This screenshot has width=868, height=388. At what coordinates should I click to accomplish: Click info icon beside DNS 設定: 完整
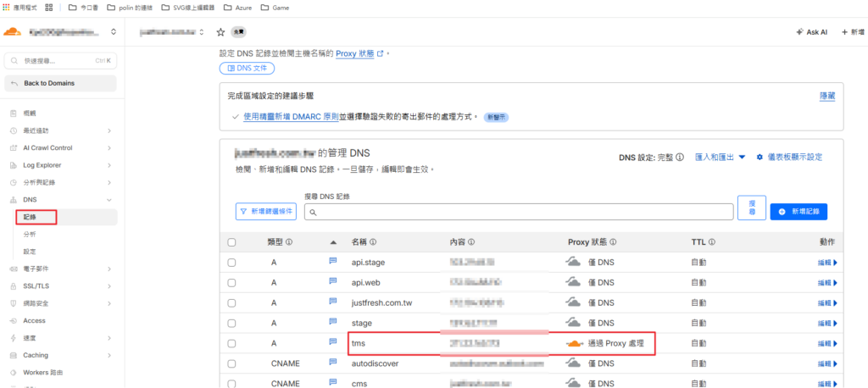(680, 158)
